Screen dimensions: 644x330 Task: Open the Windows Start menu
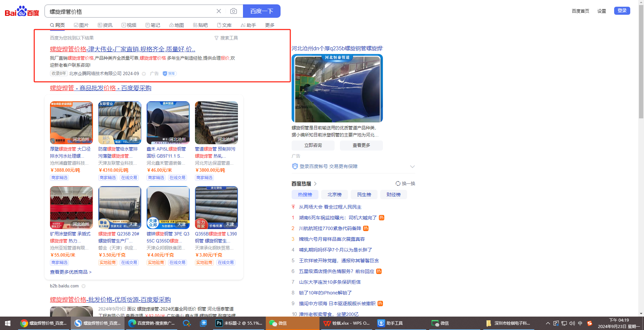coord(8,323)
